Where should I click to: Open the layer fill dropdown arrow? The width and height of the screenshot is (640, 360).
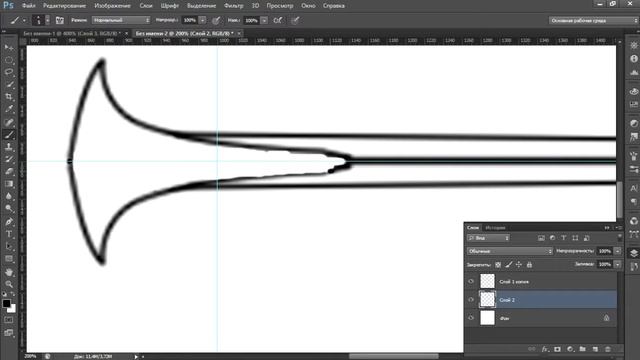click(618, 264)
